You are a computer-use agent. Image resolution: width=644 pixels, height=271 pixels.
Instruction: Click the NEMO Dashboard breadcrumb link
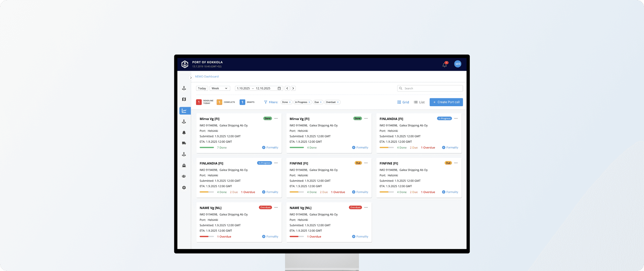tap(207, 77)
